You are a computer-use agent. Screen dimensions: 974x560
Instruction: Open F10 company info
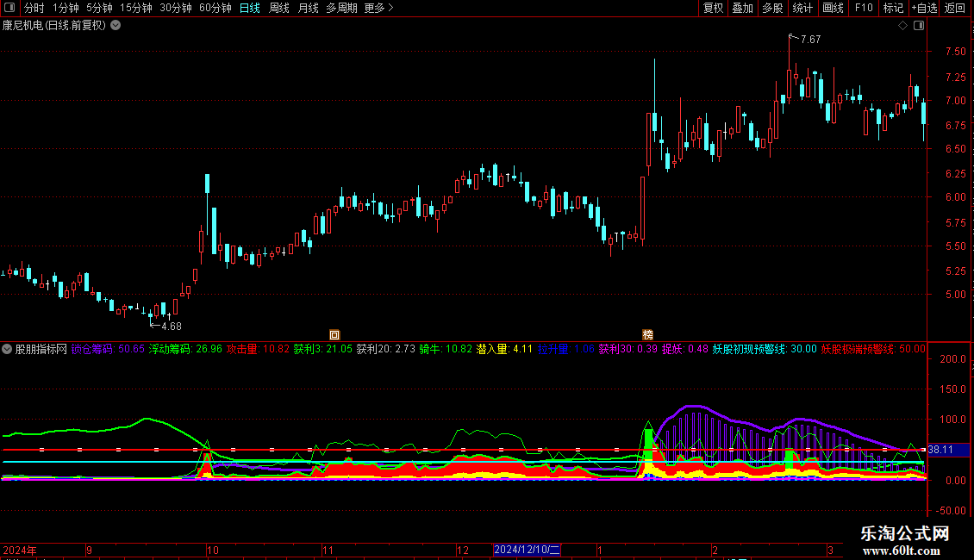864,8
